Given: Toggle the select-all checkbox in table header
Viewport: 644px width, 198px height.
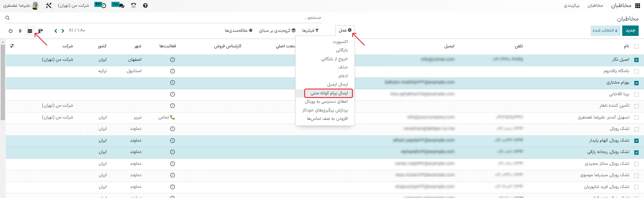Looking at the screenshot, I should tap(636, 46).
